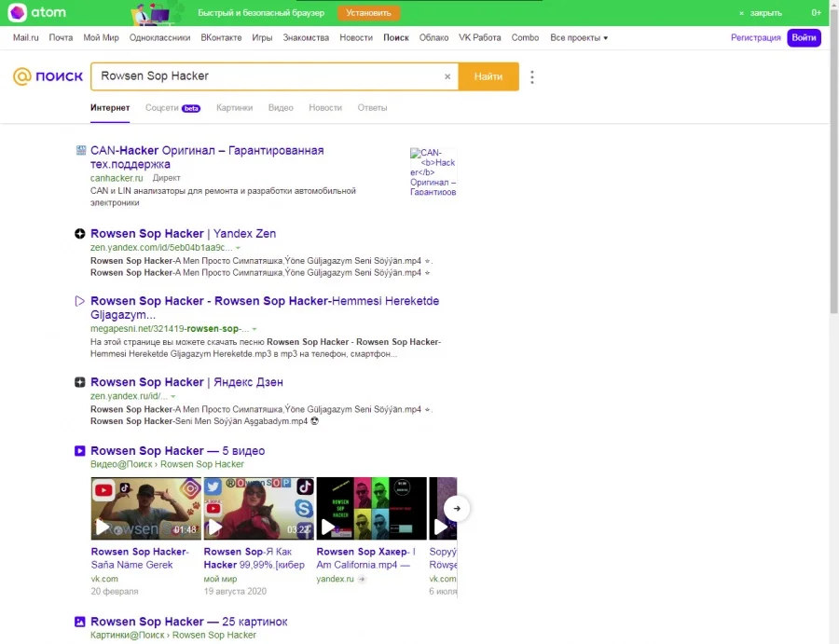The height and width of the screenshot is (644, 839).
Task: Click the Установить button in banner
Action: click(368, 13)
